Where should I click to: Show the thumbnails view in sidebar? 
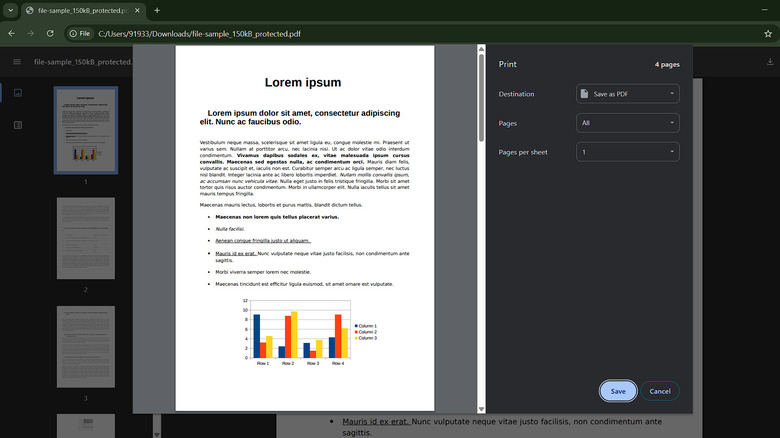[x=17, y=93]
